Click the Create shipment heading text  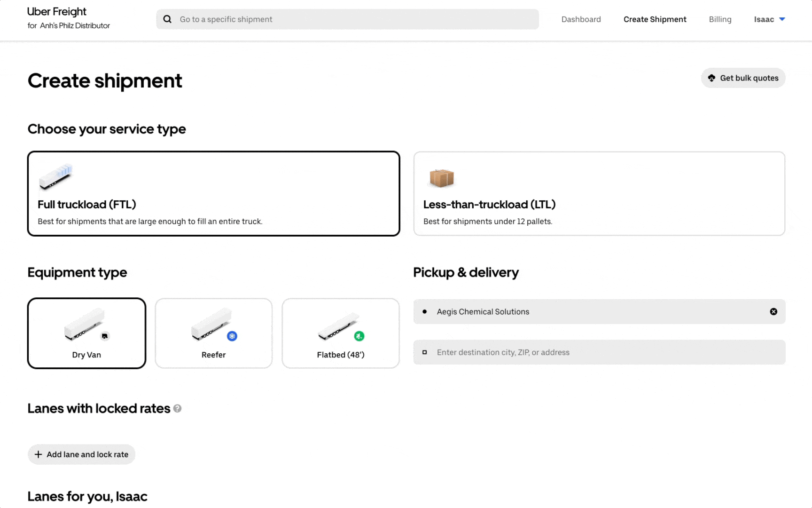pos(105,81)
